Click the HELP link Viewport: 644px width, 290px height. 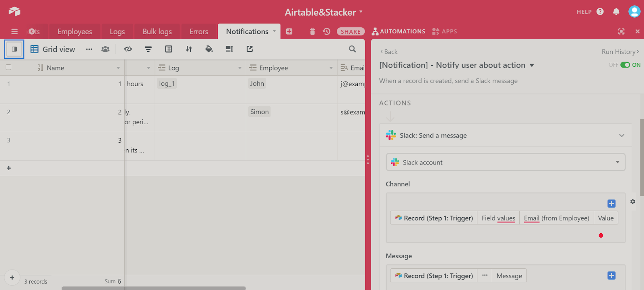(x=584, y=12)
